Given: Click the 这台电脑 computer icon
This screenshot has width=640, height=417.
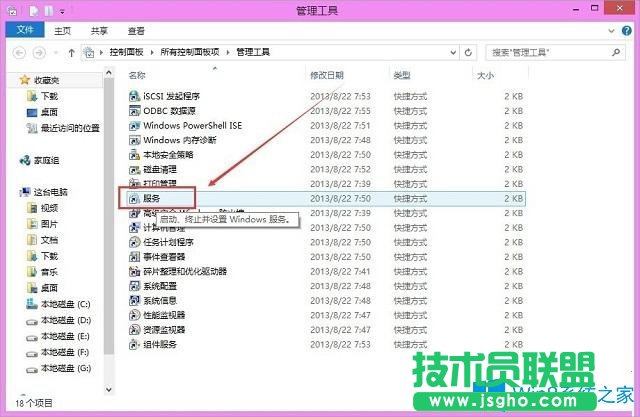Looking at the screenshot, I should point(25,192).
